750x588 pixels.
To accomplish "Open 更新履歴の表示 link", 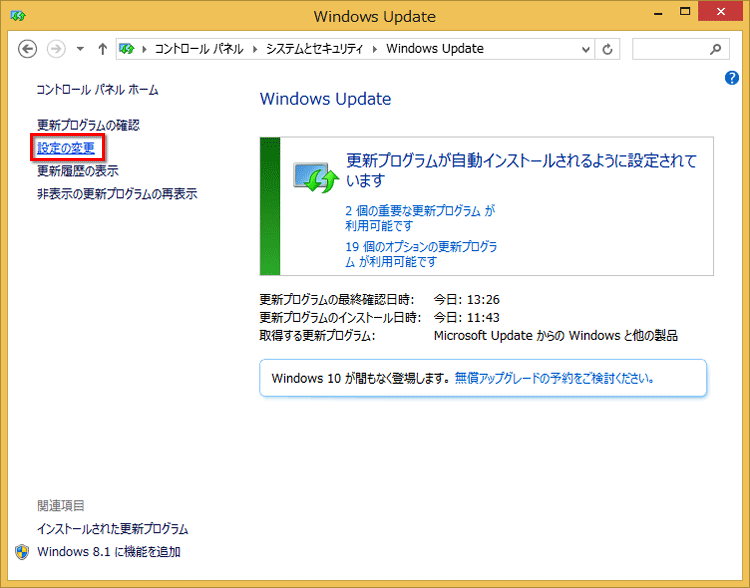I will coord(77,171).
